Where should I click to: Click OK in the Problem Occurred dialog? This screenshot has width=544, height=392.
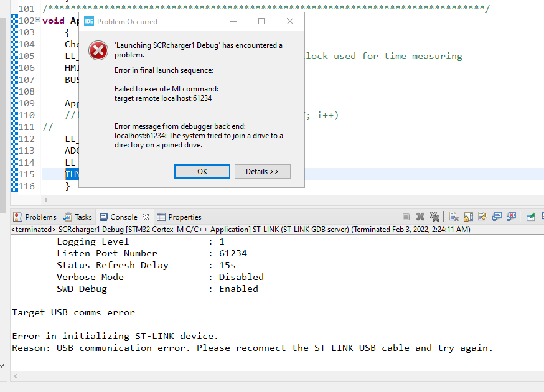coord(202,171)
